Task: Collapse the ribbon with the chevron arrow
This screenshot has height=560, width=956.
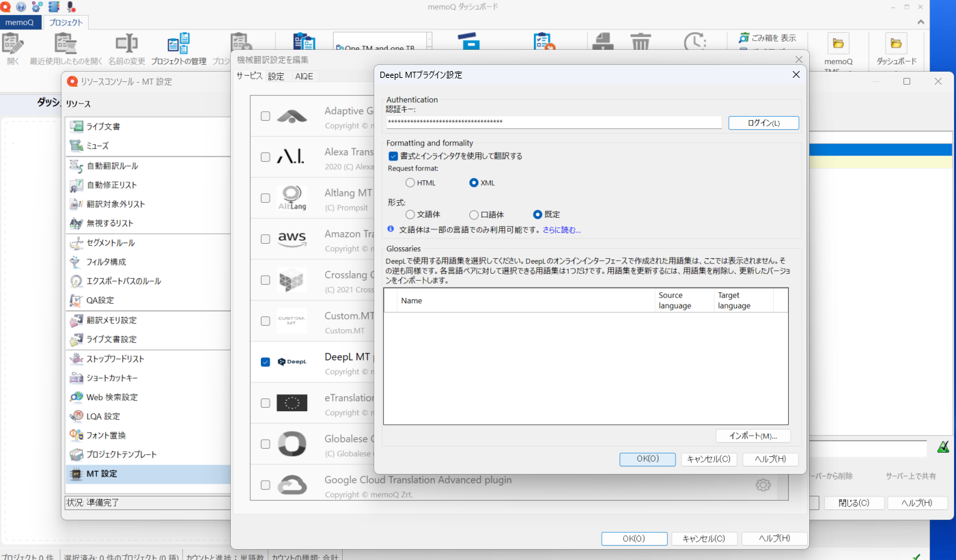Action: [x=920, y=23]
